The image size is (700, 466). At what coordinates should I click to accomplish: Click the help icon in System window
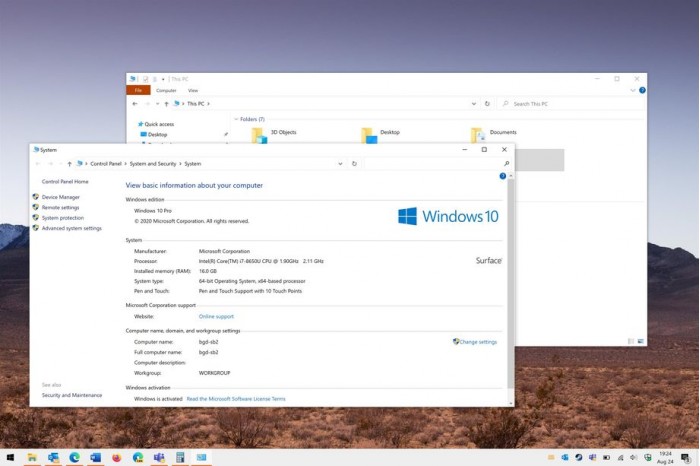pyautogui.click(x=503, y=176)
